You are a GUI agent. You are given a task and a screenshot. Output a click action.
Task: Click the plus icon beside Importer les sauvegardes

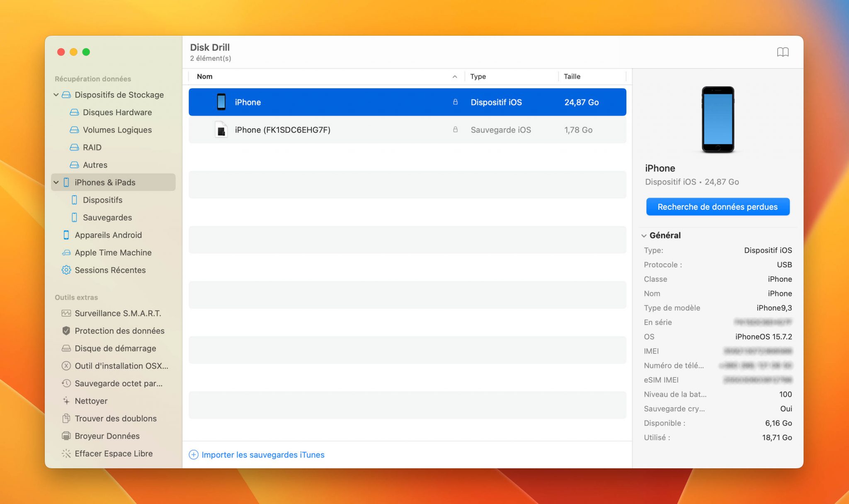click(194, 455)
